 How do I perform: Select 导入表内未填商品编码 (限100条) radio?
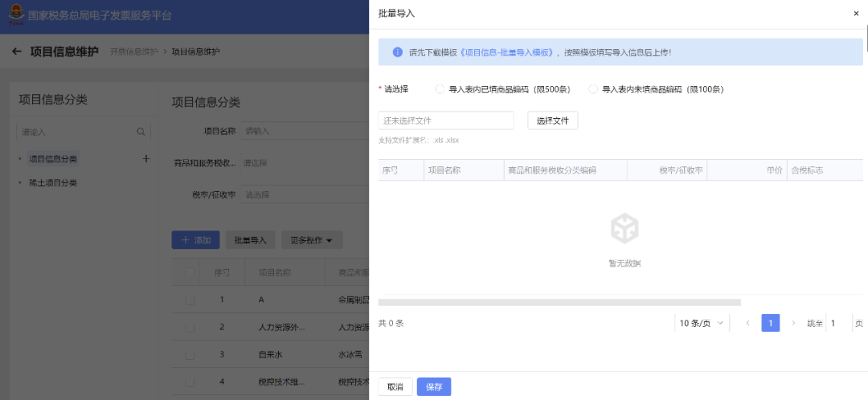593,89
